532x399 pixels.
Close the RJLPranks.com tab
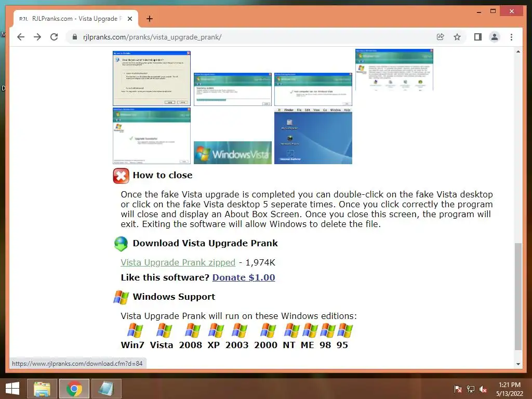click(x=129, y=19)
